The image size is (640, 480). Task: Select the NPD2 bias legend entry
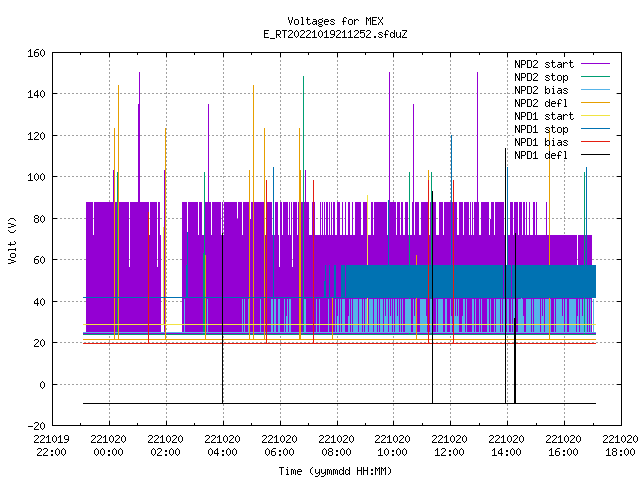click(x=541, y=90)
